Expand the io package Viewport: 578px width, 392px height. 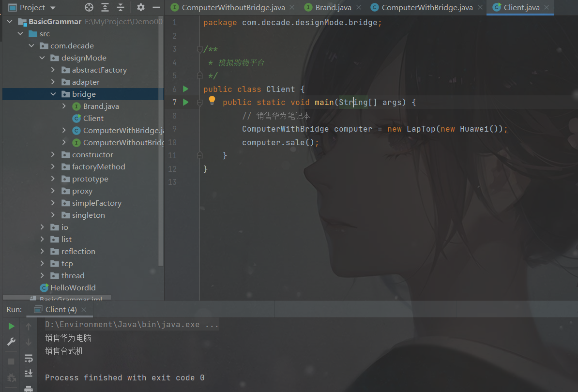[x=42, y=227]
